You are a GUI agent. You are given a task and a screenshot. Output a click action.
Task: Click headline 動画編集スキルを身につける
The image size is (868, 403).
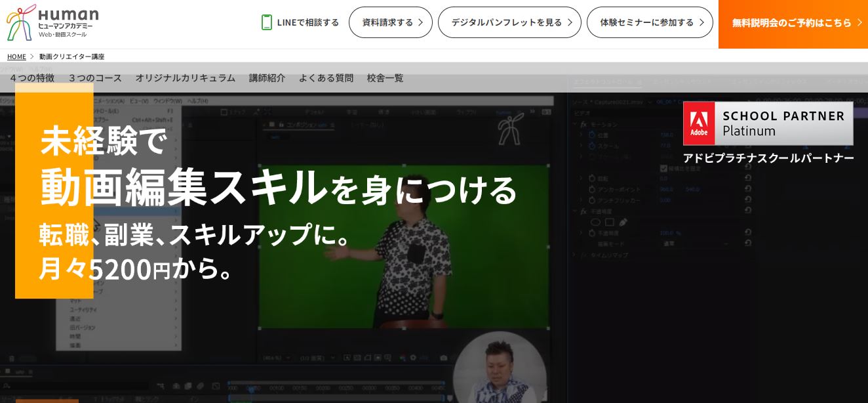[x=279, y=187]
